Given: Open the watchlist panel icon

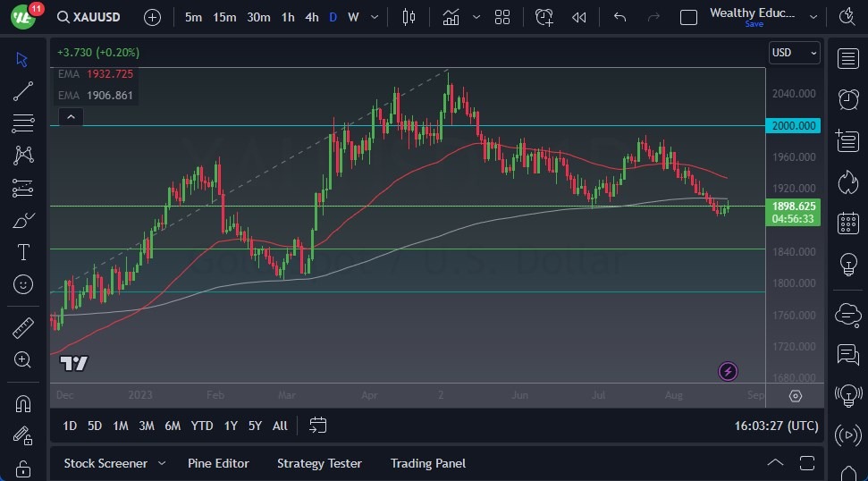Looking at the screenshot, I should coord(847,59).
